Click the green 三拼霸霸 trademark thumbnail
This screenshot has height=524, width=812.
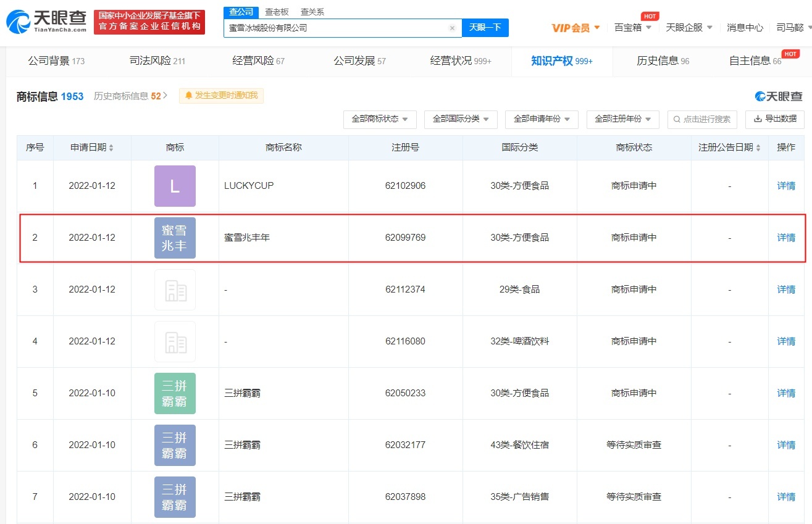coord(175,393)
